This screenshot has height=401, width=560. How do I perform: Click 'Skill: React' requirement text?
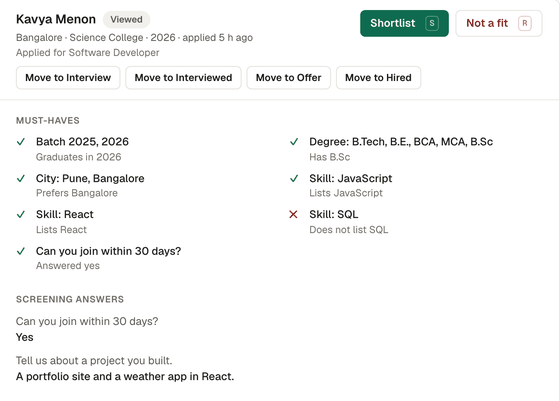click(x=65, y=214)
